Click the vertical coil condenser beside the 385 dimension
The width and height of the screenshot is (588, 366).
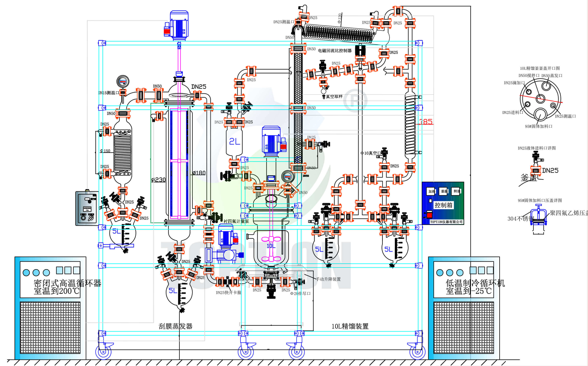[410, 125]
